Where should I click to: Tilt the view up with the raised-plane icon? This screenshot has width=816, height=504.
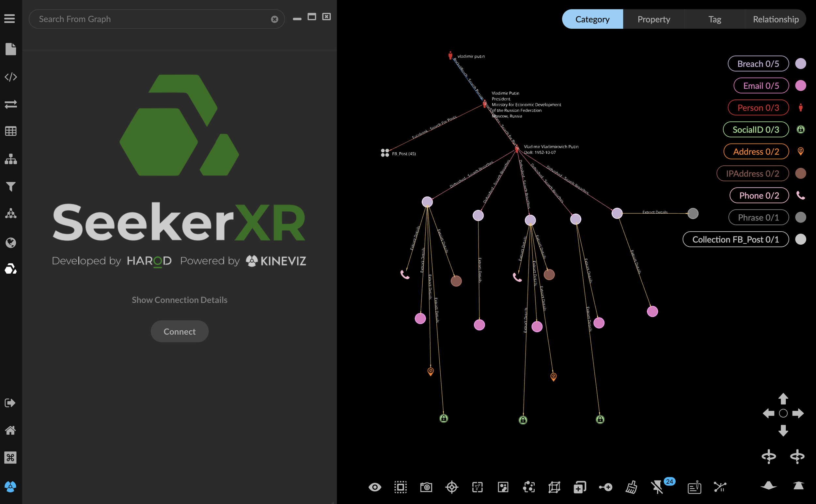799,486
